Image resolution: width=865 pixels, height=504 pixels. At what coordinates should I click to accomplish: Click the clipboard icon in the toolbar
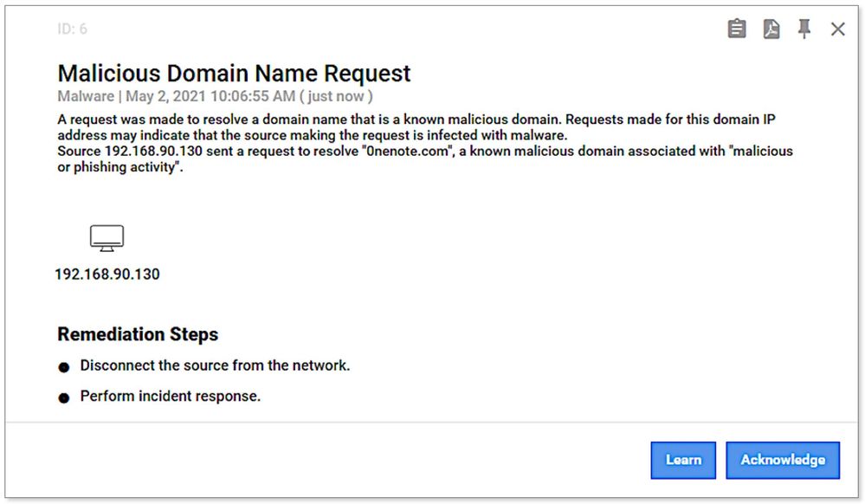[735, 29]
